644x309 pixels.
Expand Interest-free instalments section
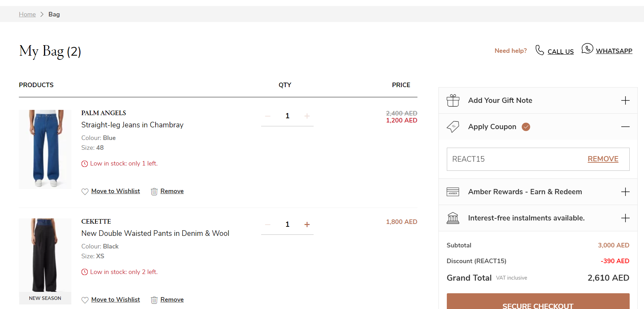click(x=538, y=218)
